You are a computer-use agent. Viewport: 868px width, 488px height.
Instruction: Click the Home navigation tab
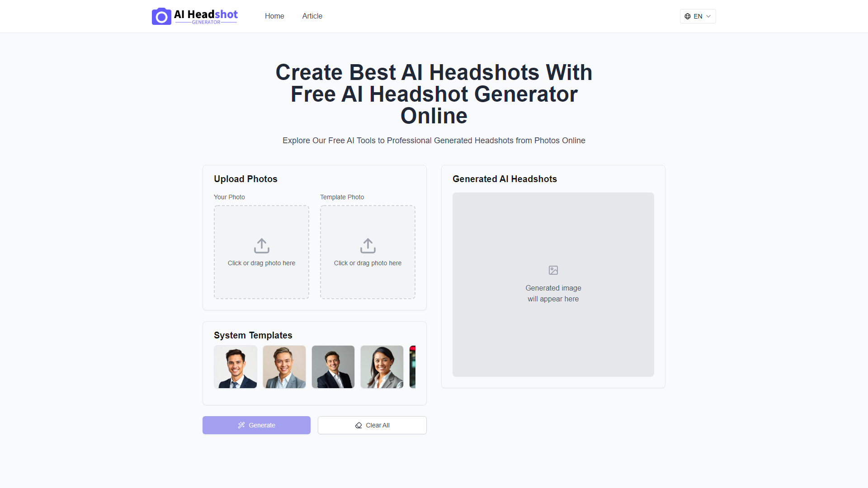[x=274, y=16]
